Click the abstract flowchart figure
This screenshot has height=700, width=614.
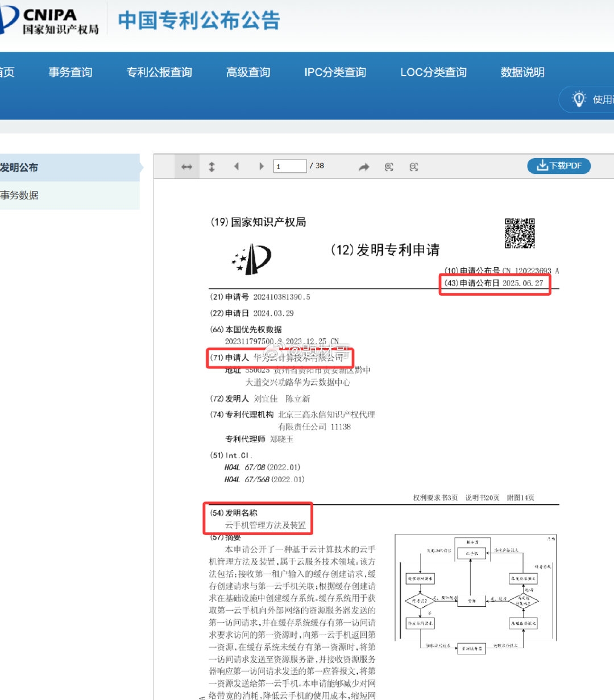tap(475, 595)
